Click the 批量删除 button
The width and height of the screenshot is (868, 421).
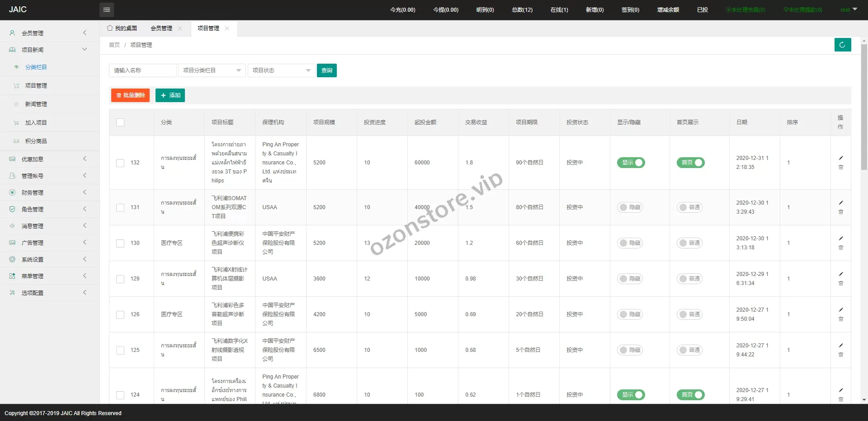click(130, 95)
